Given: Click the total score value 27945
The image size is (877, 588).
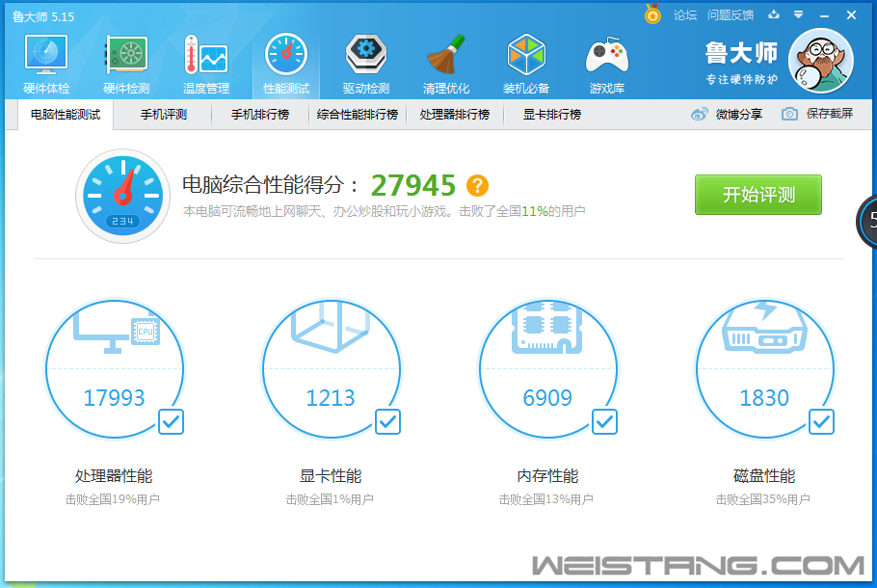Looking at the screenshot, I should [x=413, y=185].
